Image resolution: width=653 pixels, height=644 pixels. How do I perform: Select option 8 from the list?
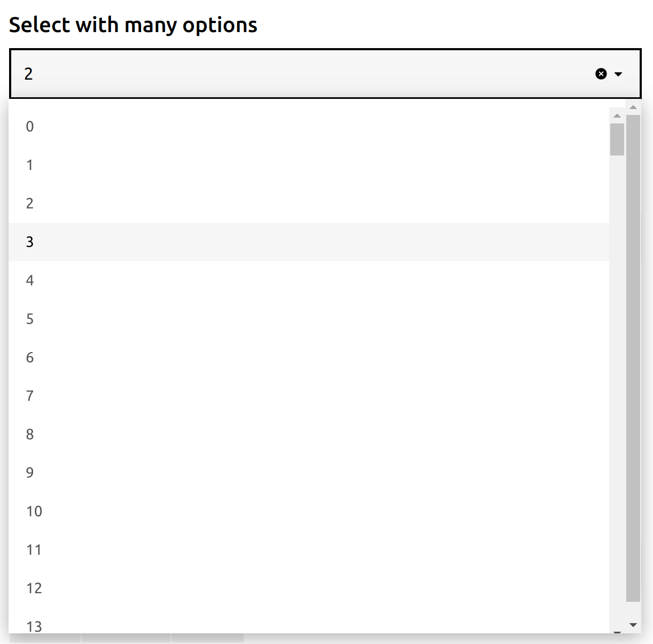coord(214,434)
